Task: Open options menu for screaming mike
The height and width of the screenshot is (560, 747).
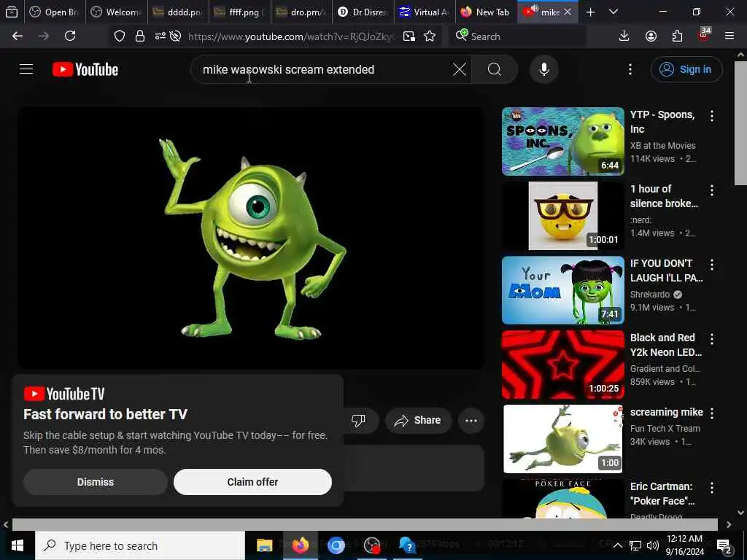Action: [x=712, y=413]
